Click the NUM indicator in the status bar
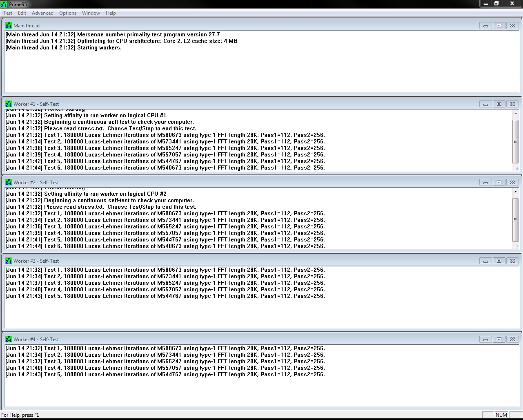The height and width of the screenshot is (420, 523). tap(501, 415)
